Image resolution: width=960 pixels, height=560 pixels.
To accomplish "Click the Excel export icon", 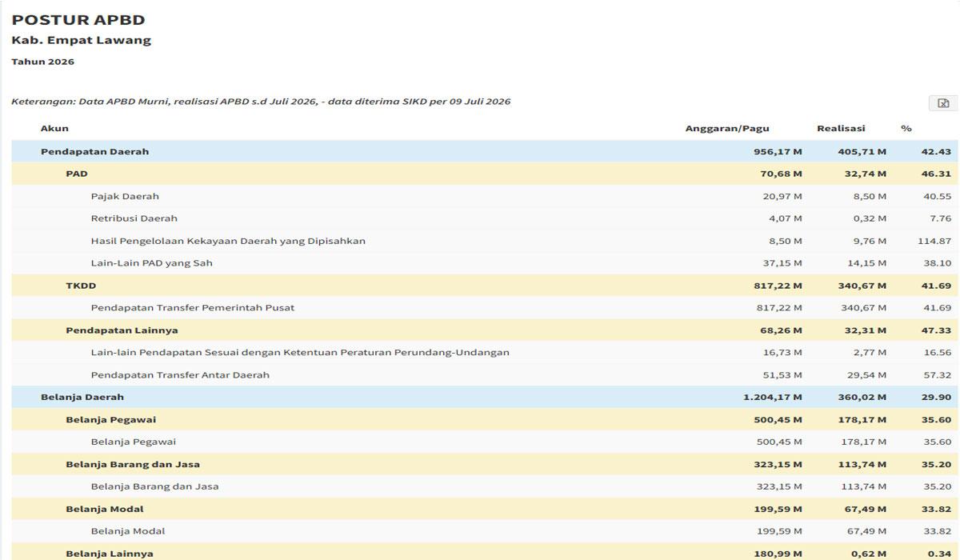I will 943,103.
